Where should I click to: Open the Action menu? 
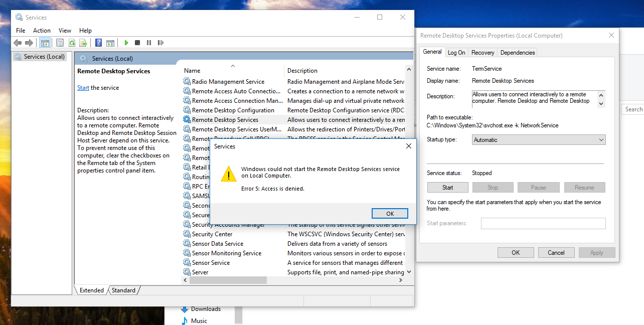pos(42,31)
